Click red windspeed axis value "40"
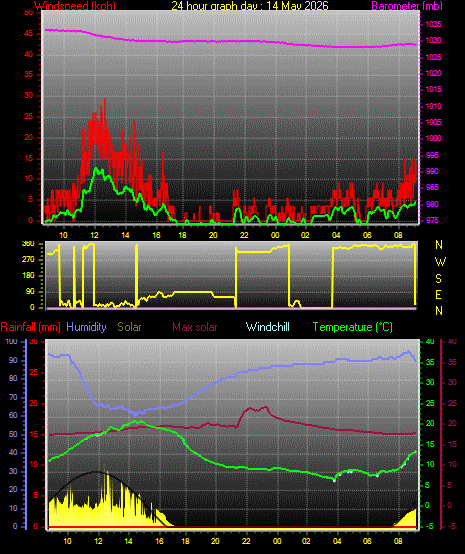The height and width of the screenshot is (554, 465). click(x=29, y=54)
